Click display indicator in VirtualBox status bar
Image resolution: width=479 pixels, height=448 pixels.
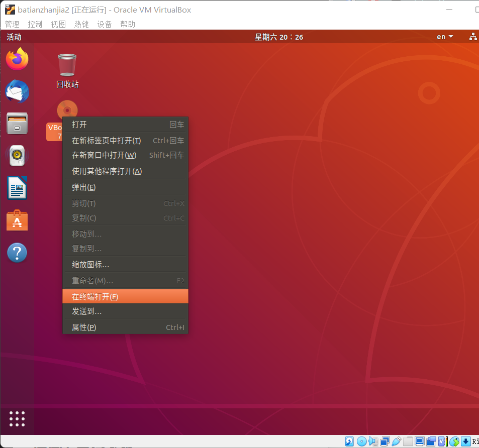click(420, 441)
